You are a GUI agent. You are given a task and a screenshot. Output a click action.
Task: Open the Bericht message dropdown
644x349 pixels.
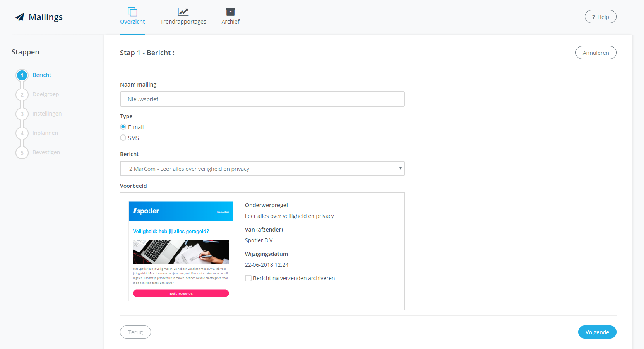pyautogui.click(x=262, y=169)
